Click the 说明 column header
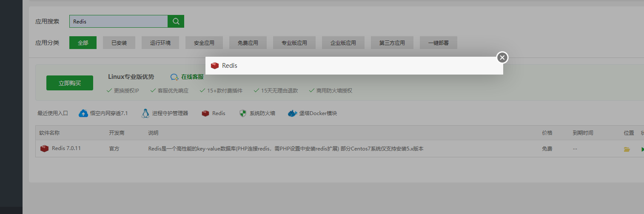644x214 pixels. 153,133
